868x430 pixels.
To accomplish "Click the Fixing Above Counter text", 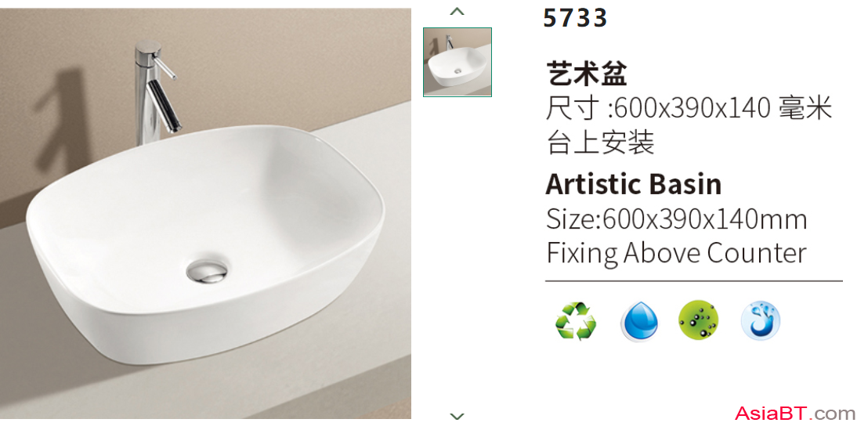I will [x=677, y=254].
